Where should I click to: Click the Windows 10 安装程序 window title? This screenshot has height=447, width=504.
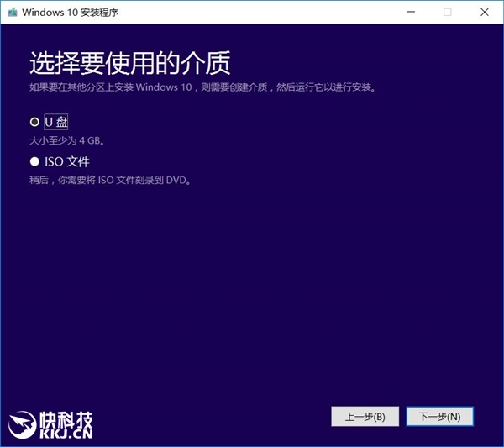tap(70, 13)
